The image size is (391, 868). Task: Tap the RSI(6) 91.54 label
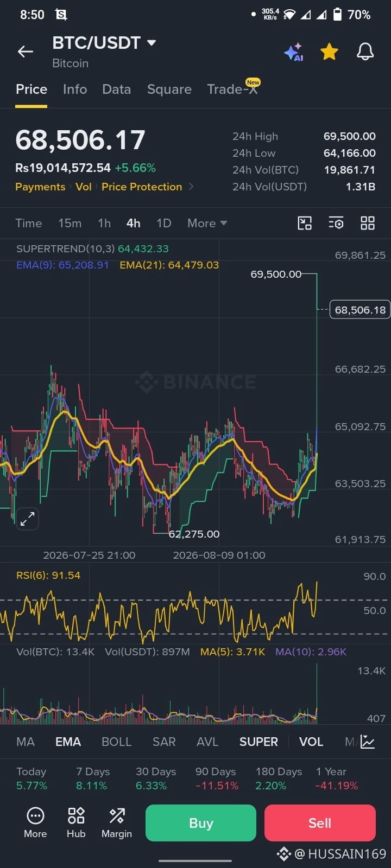click(48, 575)
